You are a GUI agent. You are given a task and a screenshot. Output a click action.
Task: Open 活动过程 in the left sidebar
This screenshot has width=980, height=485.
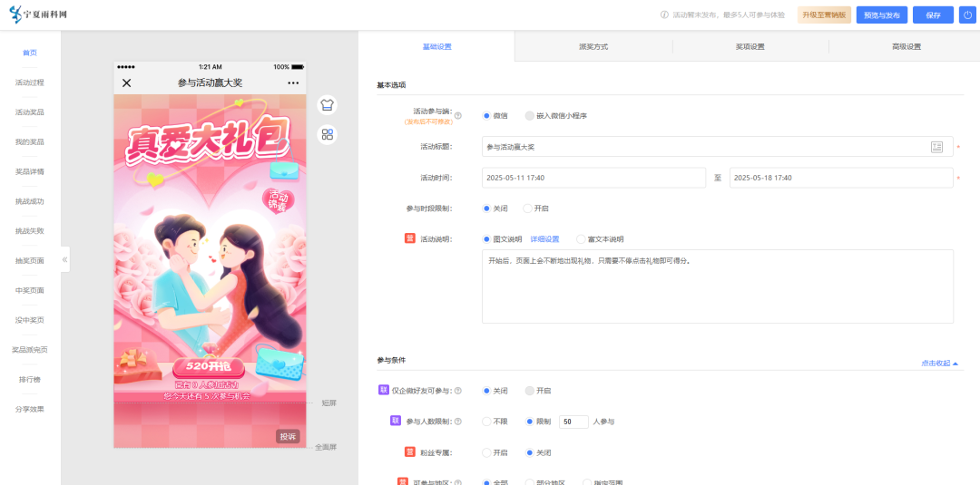(30, 82)
